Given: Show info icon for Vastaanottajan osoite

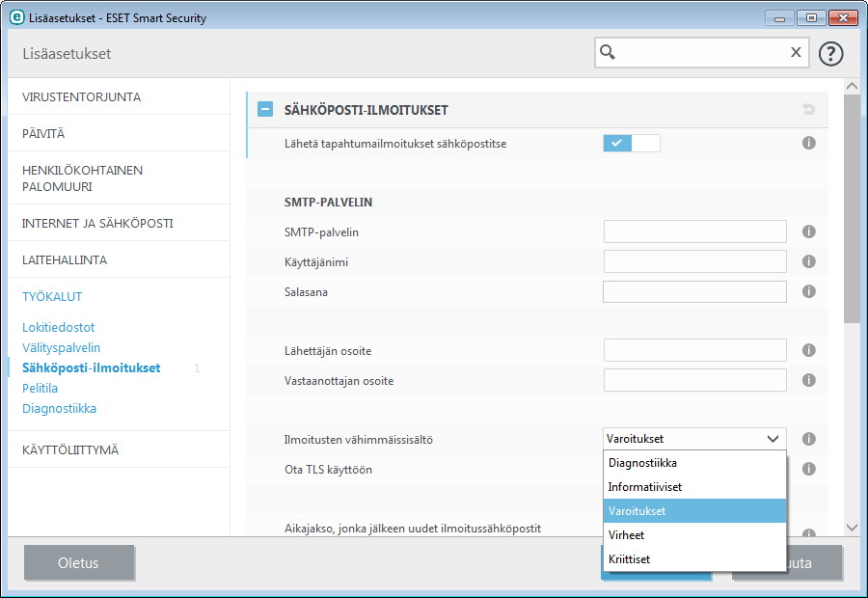Looking at the screenshot, I should [809, 380].
